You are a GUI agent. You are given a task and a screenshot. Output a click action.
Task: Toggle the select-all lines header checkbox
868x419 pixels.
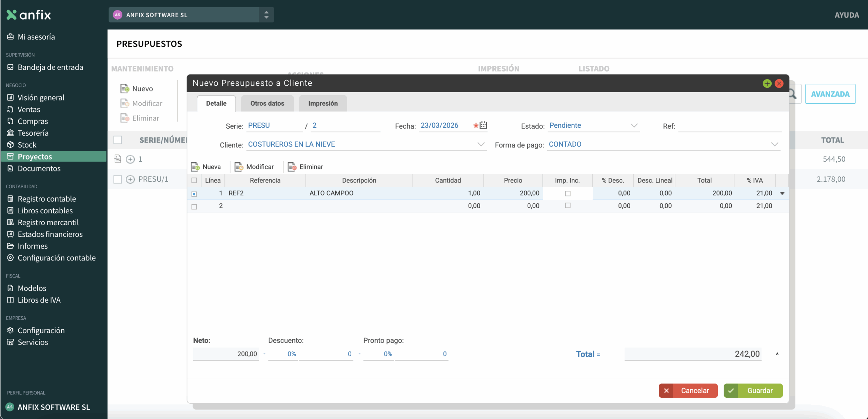(194, 181)
